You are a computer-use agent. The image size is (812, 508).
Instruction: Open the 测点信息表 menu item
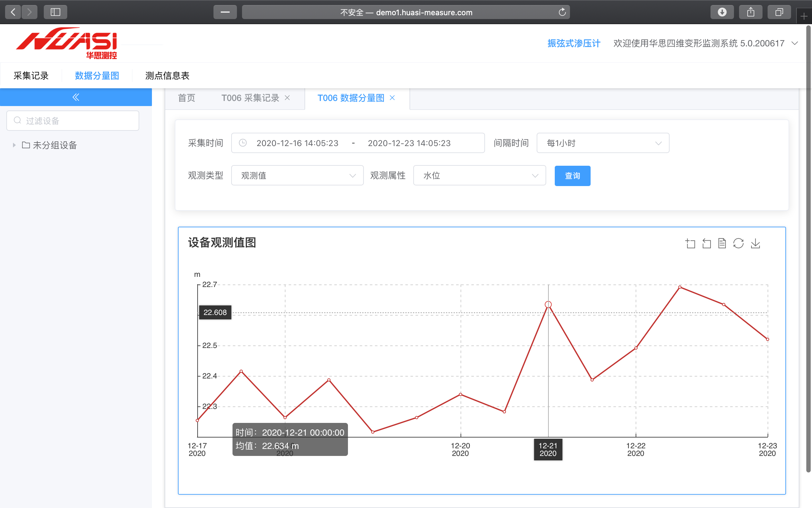point(167,76)
